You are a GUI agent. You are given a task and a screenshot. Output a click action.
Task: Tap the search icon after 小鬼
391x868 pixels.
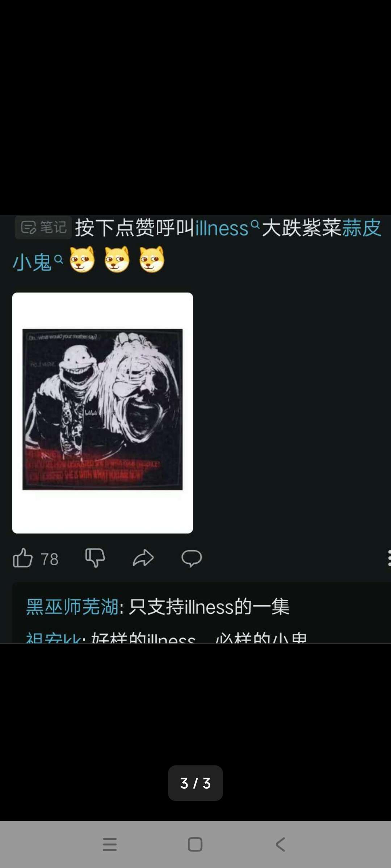[x=58, y=259]
